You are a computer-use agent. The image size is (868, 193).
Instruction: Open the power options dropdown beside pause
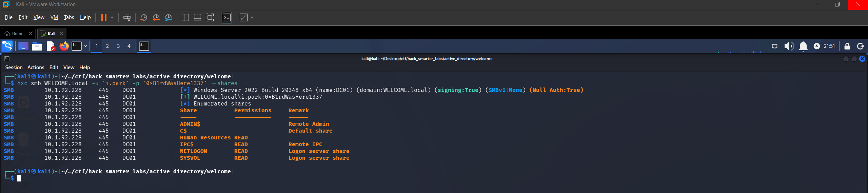(112, 17)
